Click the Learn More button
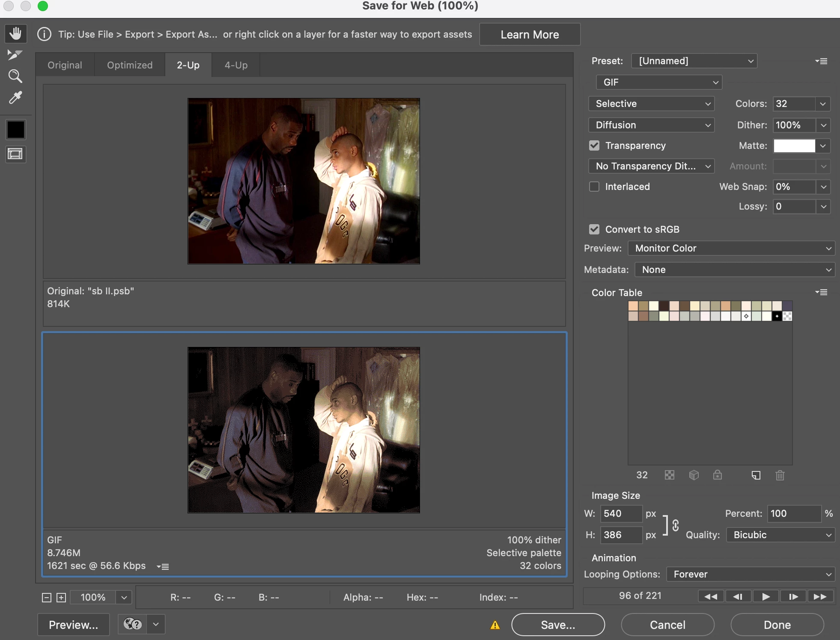The width and height of the screenshot is (840, 640). tap(530, 35)
